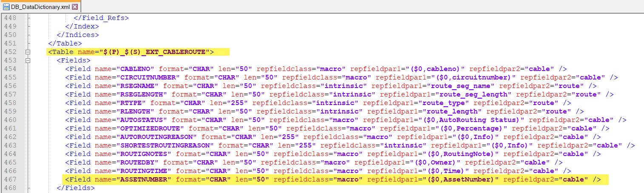Click the ROUTINGTIME field name
Image resolution: width=644 pixels, height=193 pixels.
144,171
